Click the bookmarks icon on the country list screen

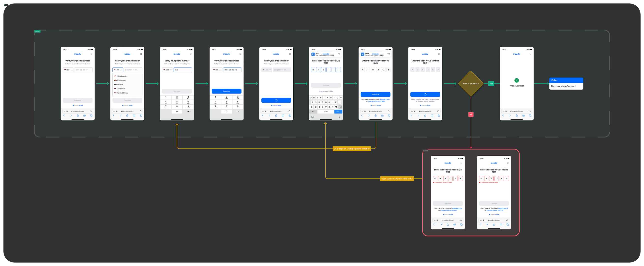(x=134, y=116)
